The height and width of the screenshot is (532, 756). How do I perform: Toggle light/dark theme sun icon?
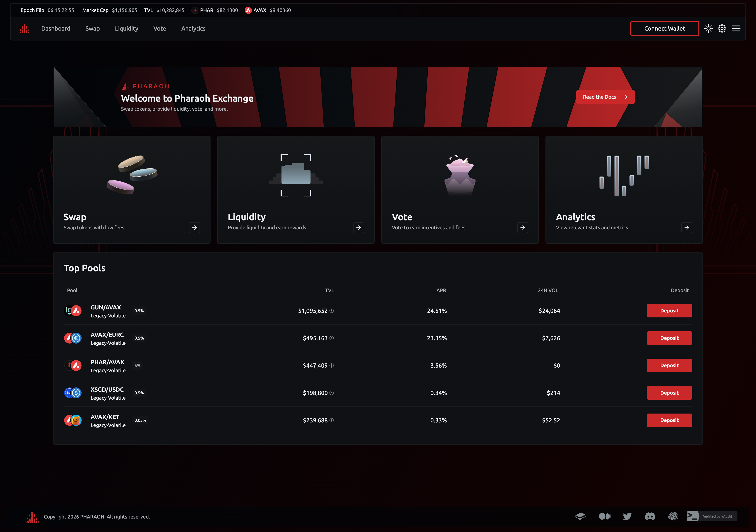[x=708, y=29]
